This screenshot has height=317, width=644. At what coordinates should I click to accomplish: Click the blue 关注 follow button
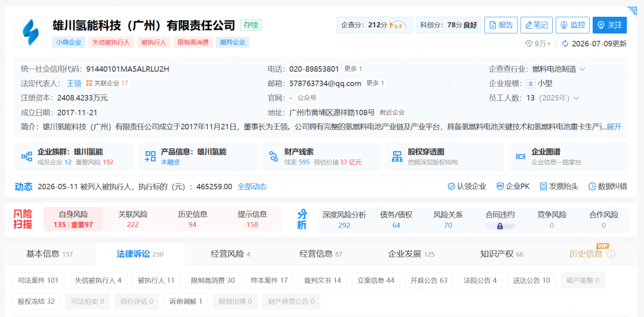point(610,25)
